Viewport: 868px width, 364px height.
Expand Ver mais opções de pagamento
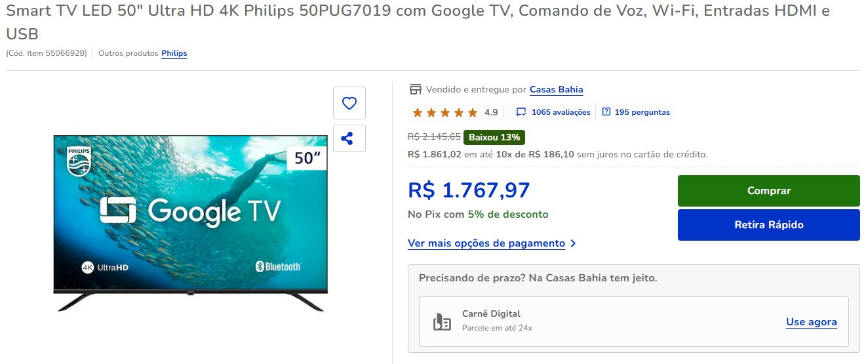click(x=486, y=243)
